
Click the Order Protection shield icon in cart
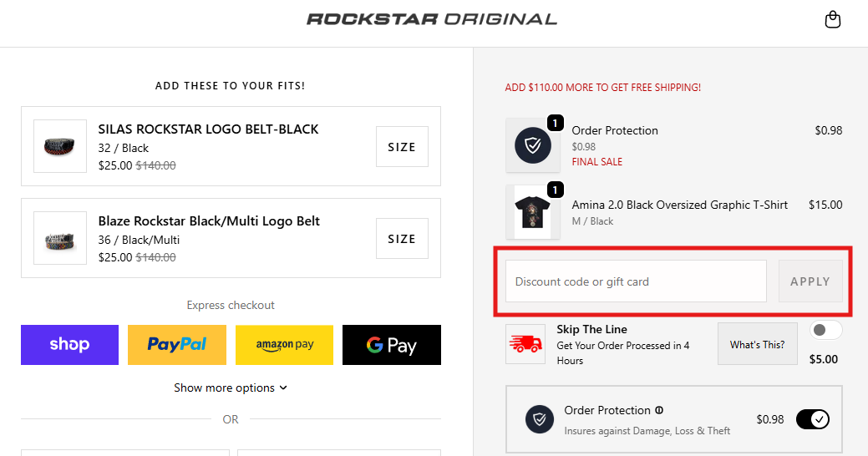click(532, 145)
